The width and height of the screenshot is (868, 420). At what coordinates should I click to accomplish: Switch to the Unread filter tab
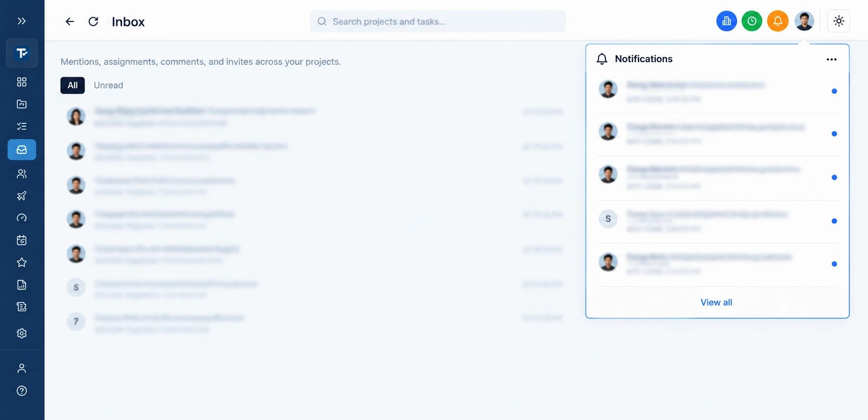pyautogui.click(x=108, y=85)
